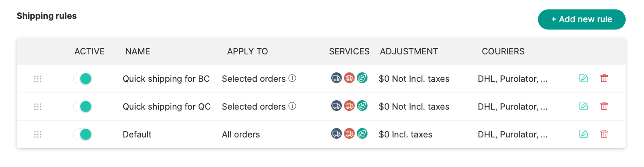Viewport: 644px width, 167px height.
Task: Delete the Quick shipping for QC rule
Action: 604,106
